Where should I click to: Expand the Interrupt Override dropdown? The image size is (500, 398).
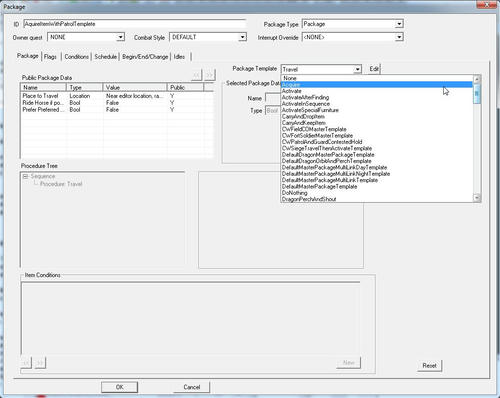pyautogui.click(x=399, y=37)
